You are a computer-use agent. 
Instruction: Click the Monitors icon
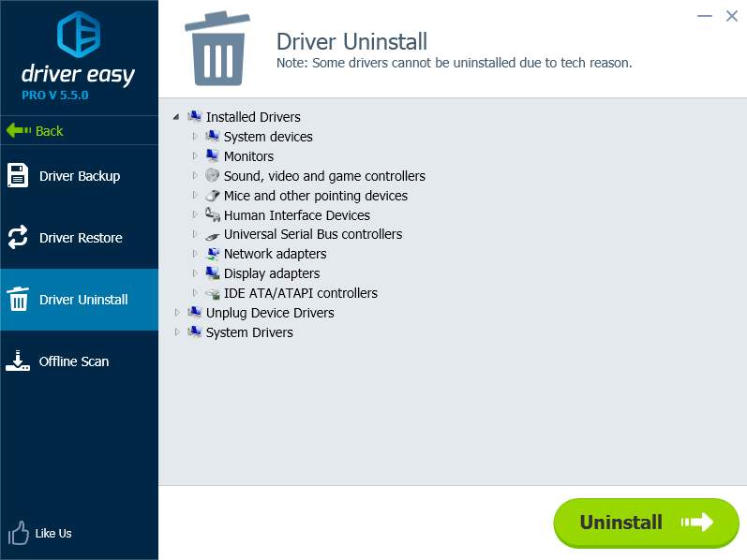(213, 155)
